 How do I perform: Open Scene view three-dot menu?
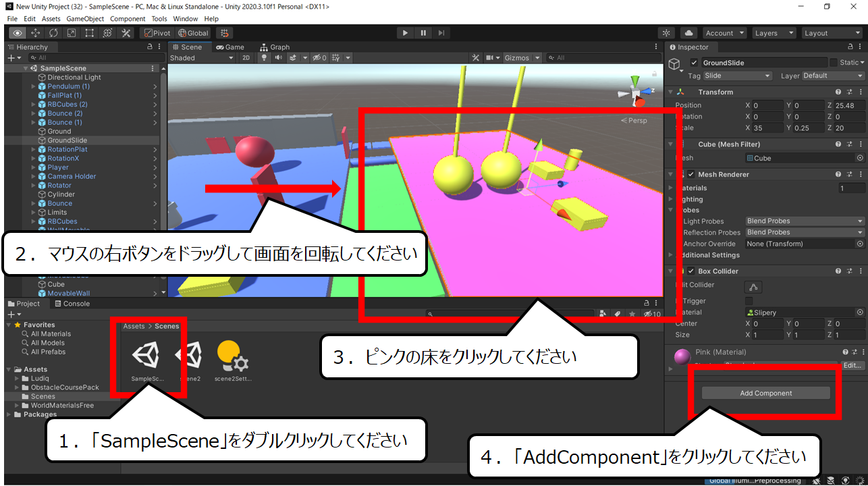click(x=657, y=47)
